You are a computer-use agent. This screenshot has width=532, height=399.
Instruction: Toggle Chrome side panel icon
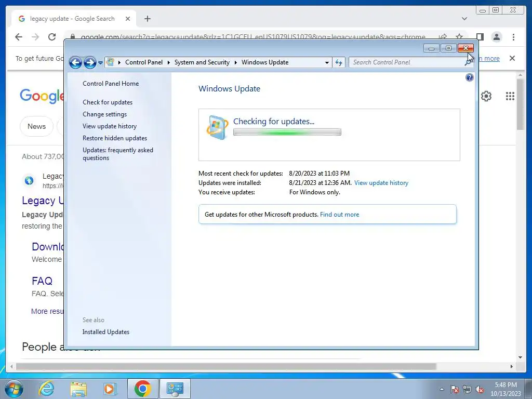(480, 37)
